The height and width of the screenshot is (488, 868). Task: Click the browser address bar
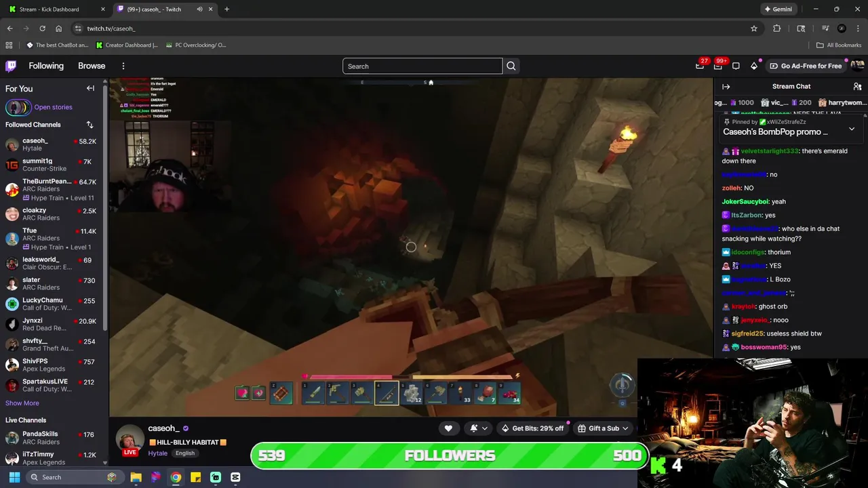414,28
